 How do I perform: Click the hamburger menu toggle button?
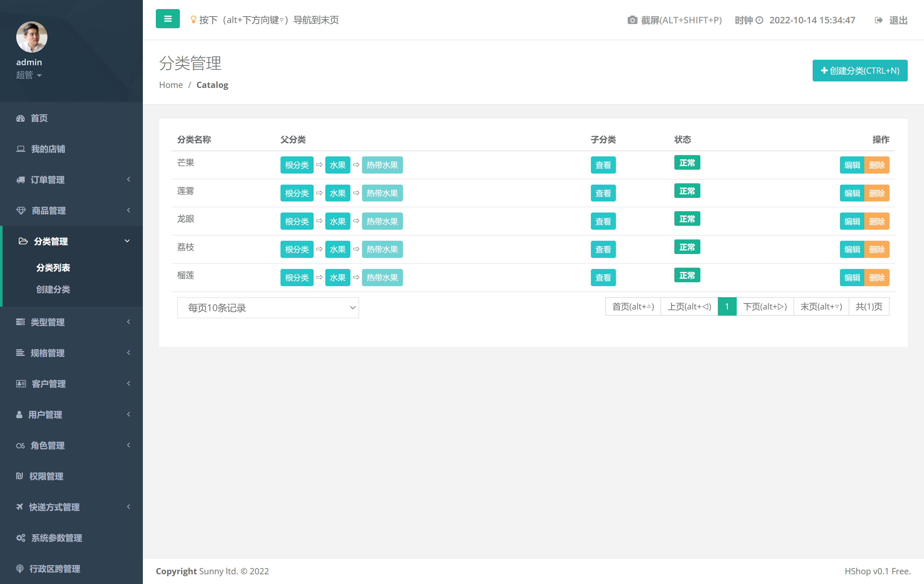(168, 19)
